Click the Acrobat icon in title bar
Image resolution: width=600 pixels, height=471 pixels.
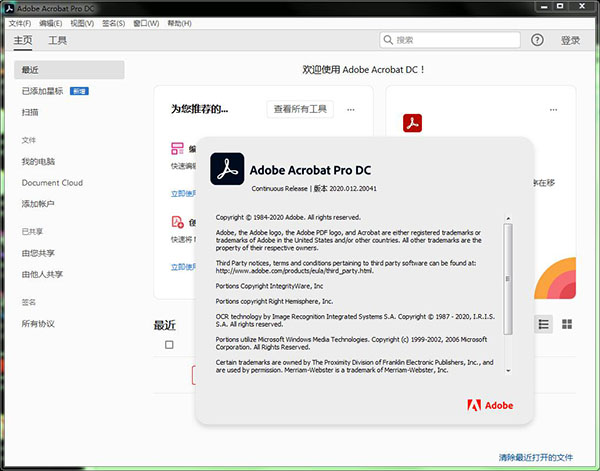click(9, 8)
